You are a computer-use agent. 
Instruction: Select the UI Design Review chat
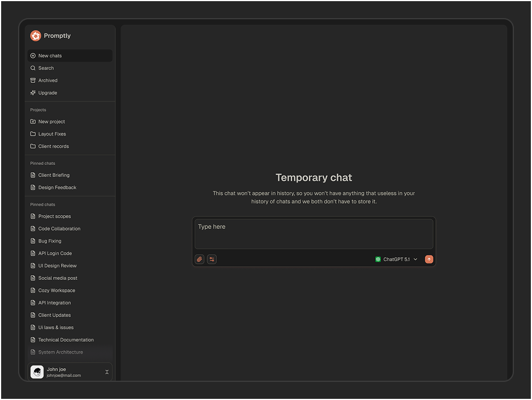70,266
